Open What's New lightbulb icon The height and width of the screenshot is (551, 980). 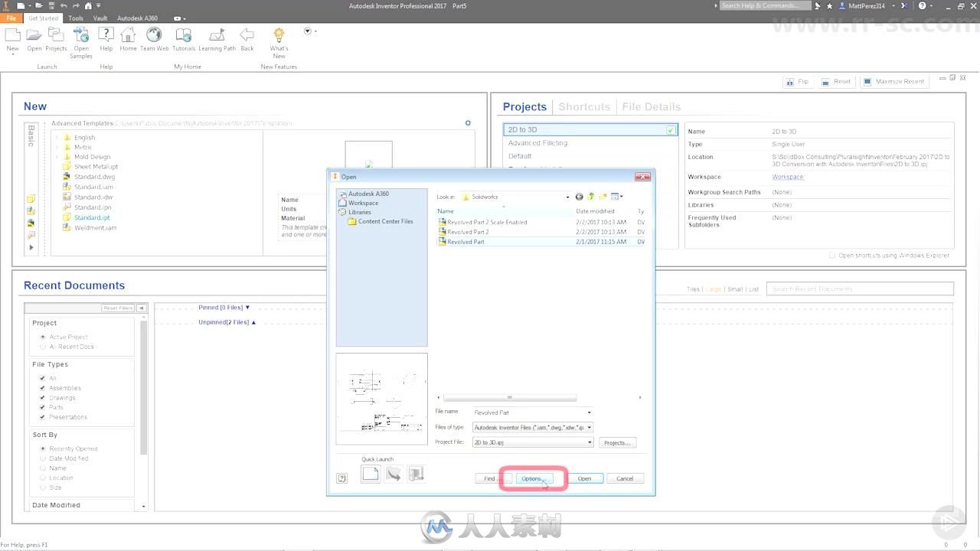tap(279, 35)
